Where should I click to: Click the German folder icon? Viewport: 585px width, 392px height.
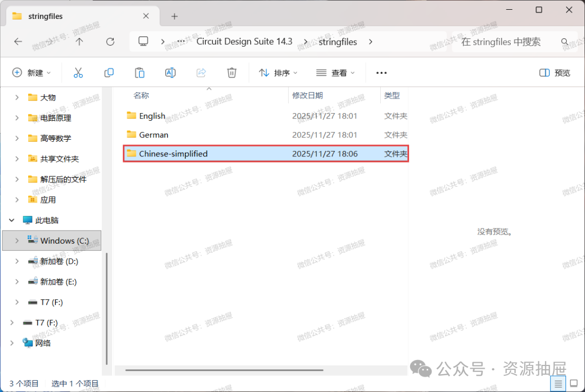(x=131, y=134)
